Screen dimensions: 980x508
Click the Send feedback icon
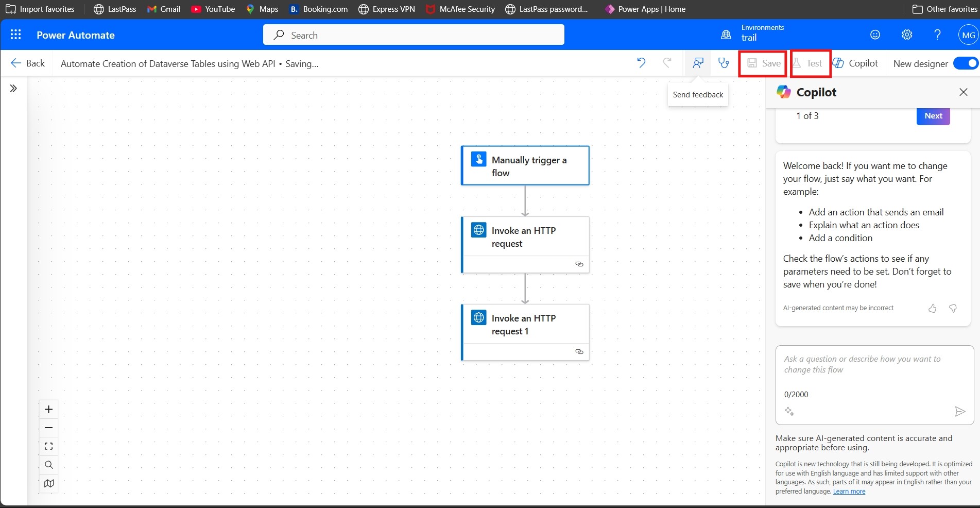tap(698, 63)
